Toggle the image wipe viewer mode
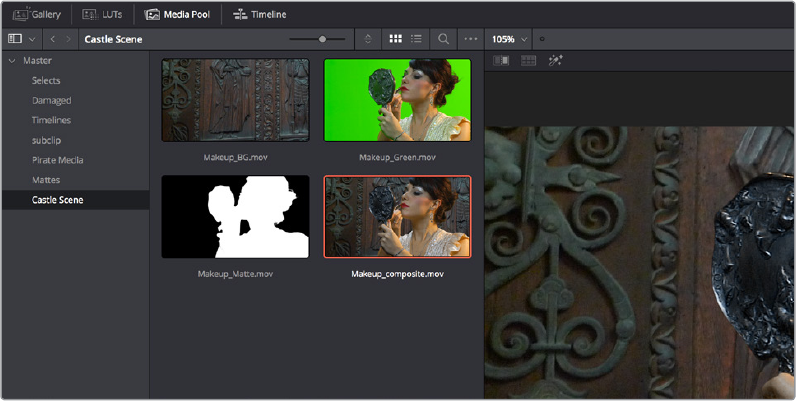This screenshot has height=401, width=796. click(501, 61)
